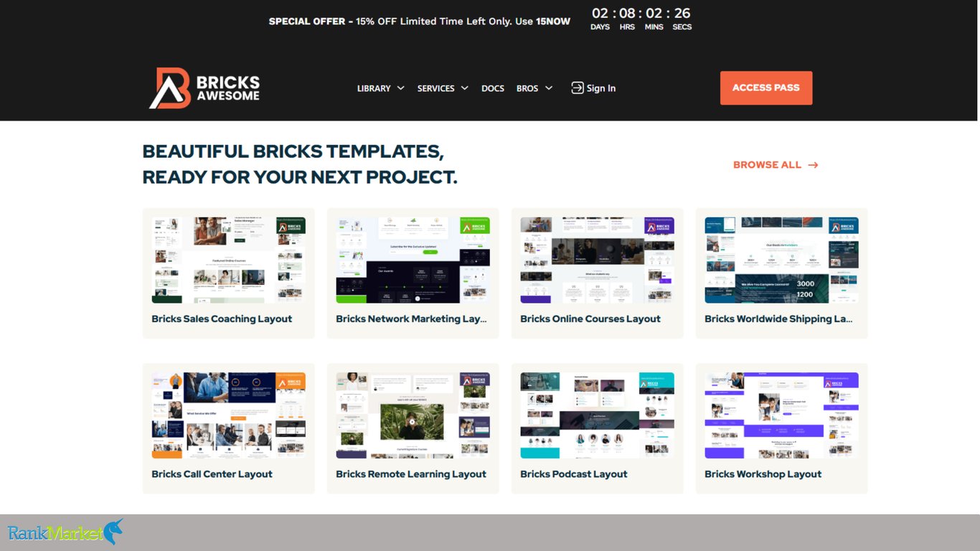The height and width of the screenshot is (551, 980).
Task: Open Bricks Network Marketing layout thumbnail
Action: 413,260
